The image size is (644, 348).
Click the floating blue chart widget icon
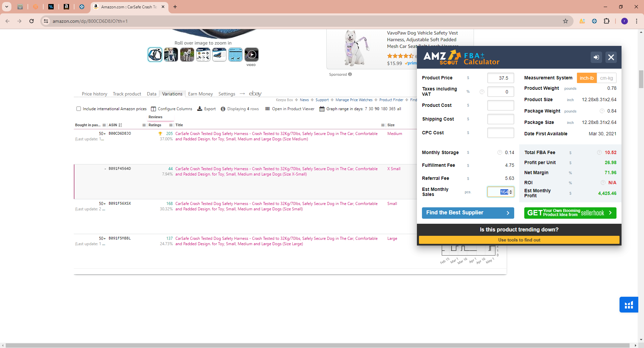tap(629, 304)
